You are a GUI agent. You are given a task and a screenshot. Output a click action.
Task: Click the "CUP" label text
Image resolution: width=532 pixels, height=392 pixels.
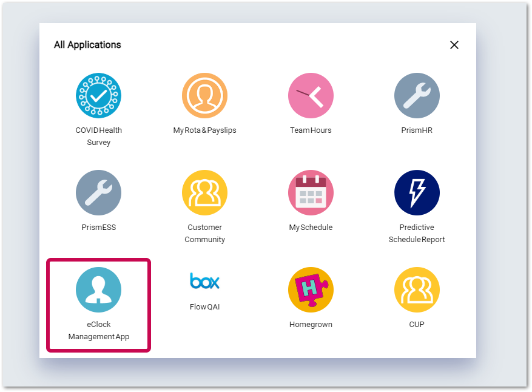pos(417,325)
